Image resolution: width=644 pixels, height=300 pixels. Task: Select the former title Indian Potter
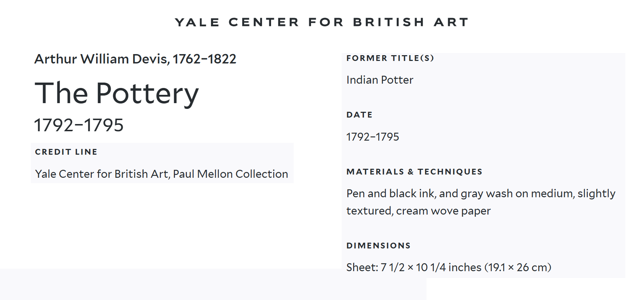point(380,80)
